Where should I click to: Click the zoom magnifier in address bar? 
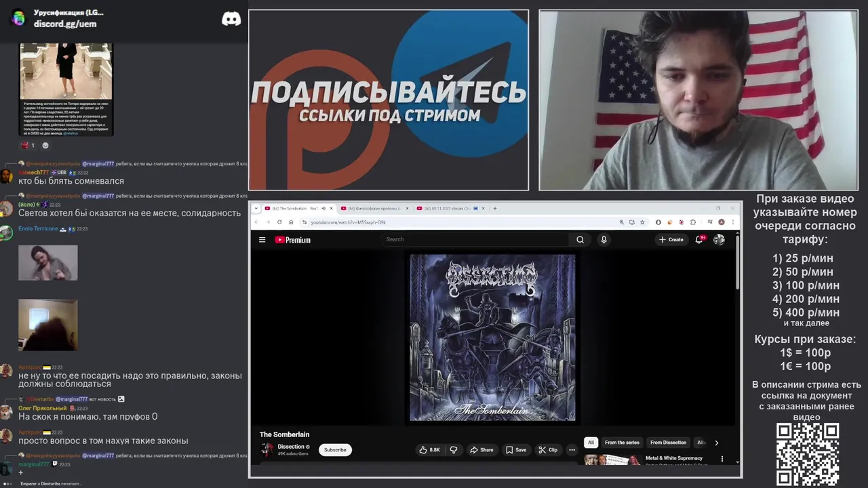(x=621, y=222)
